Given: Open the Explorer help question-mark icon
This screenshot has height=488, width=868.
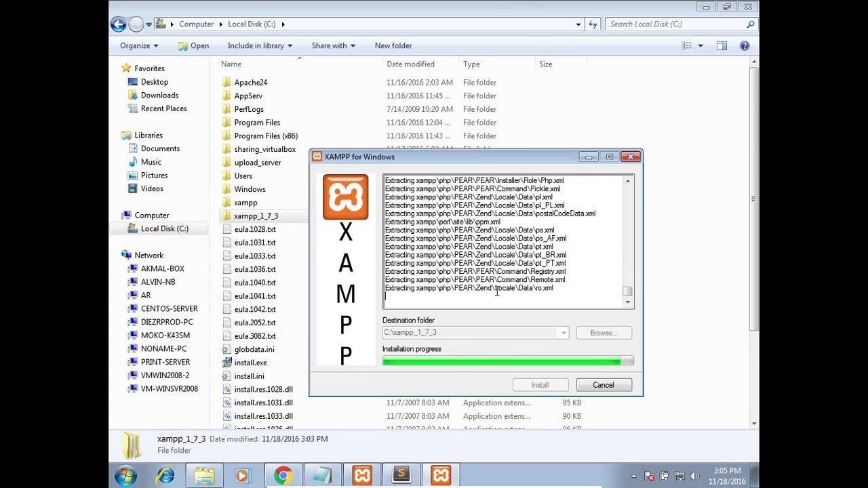Looking at the screenshot, I should (x=744, y=45).
